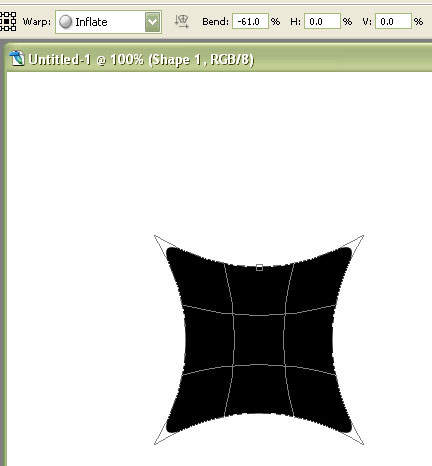Open the Warp style dropdown arrow

click(152, 22)
